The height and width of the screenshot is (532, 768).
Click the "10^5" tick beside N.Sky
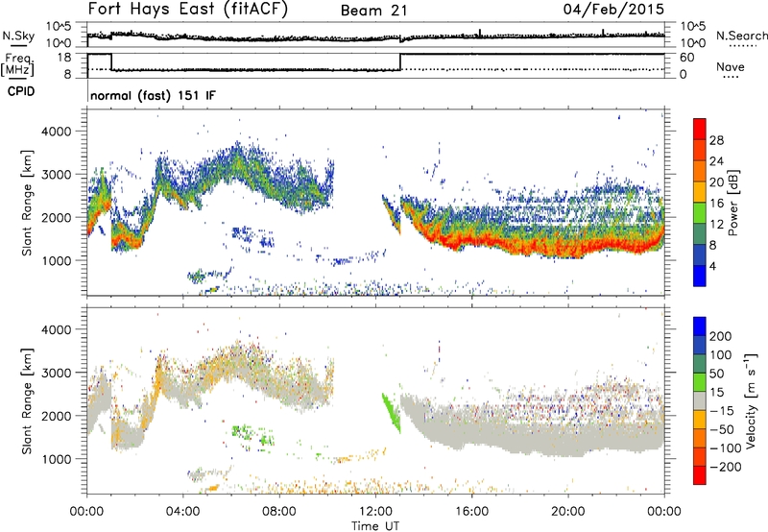pyautogui.click(x=59, y=27)
